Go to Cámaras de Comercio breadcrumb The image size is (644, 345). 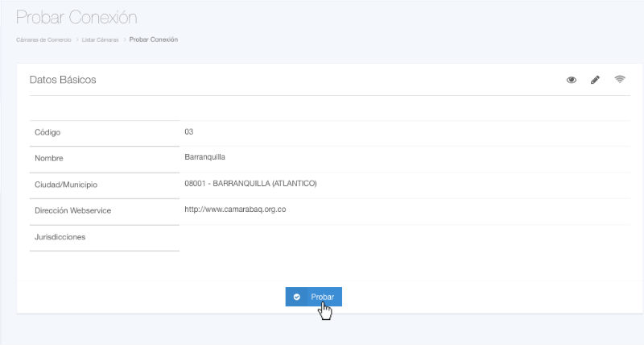click(44, 39)
